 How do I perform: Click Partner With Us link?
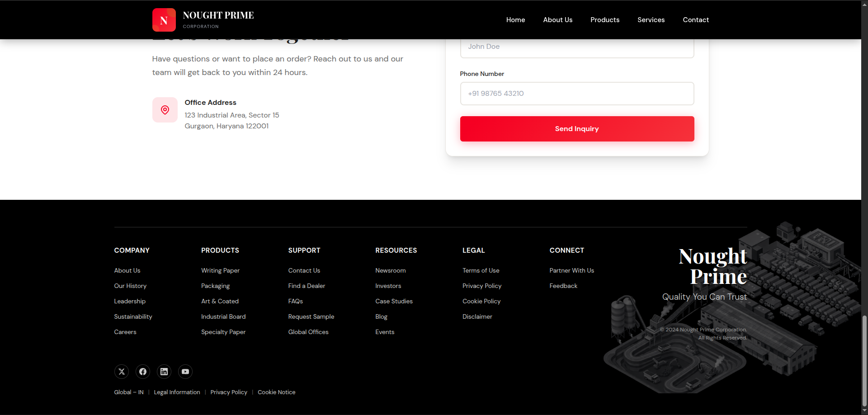coord(571,270)
